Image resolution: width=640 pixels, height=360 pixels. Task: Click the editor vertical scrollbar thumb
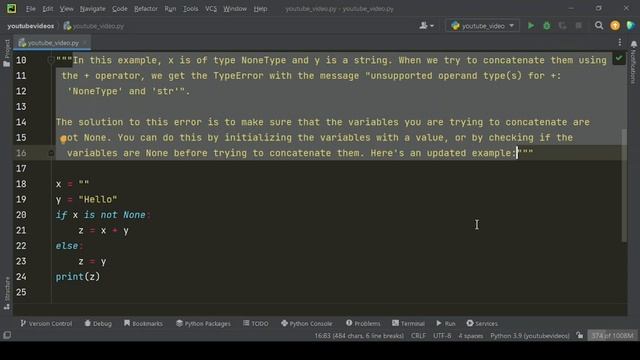624,186
